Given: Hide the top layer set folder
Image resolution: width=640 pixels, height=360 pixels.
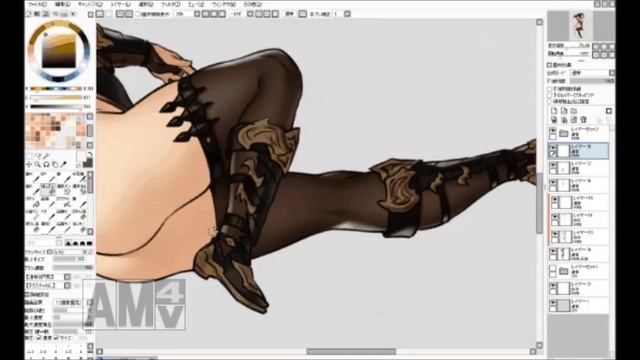Looking at the screenshot, I should click(553, 130).
